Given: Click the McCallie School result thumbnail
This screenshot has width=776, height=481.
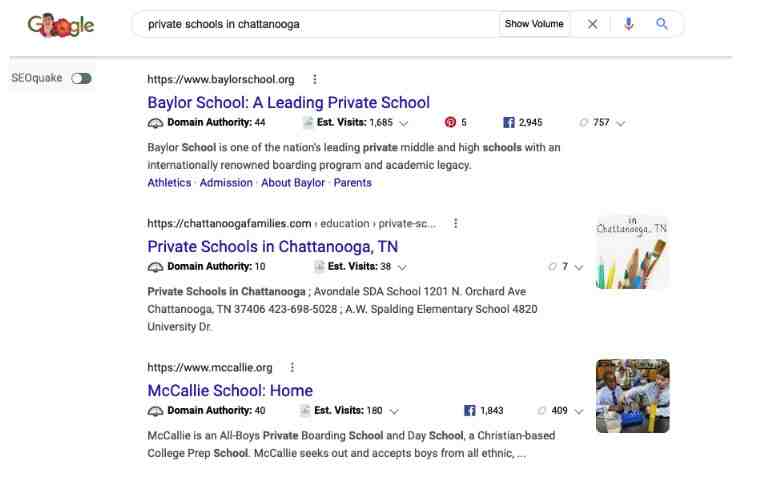Looking at the screenshot, I should pos(632,396).
